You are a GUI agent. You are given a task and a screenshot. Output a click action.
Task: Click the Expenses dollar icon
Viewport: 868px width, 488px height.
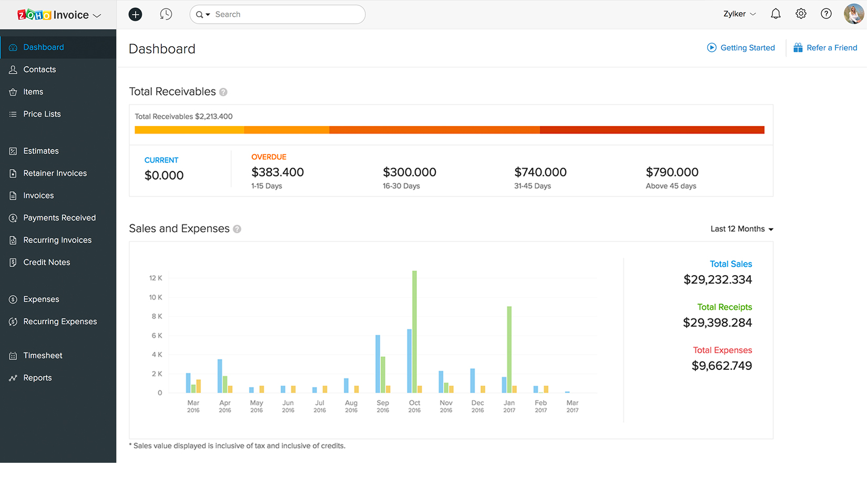tap(13, 299)
